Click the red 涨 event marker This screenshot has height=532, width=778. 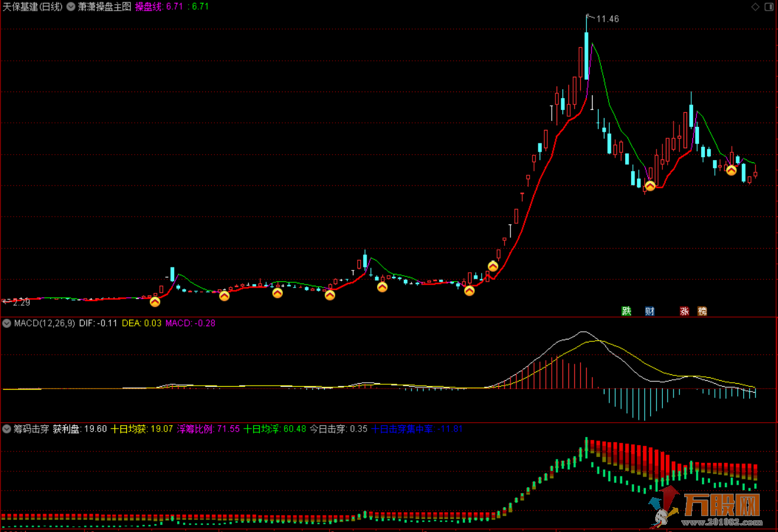684,311
